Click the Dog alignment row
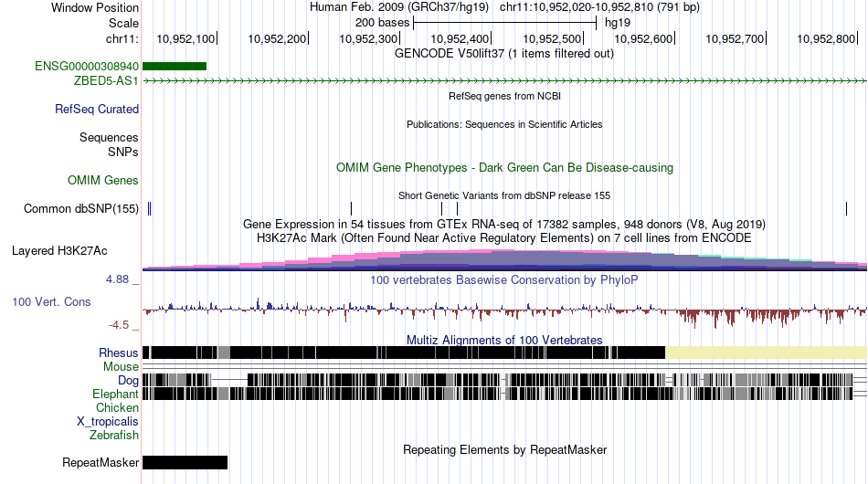Viewport: 868px width, 484px height. (505, 380)
